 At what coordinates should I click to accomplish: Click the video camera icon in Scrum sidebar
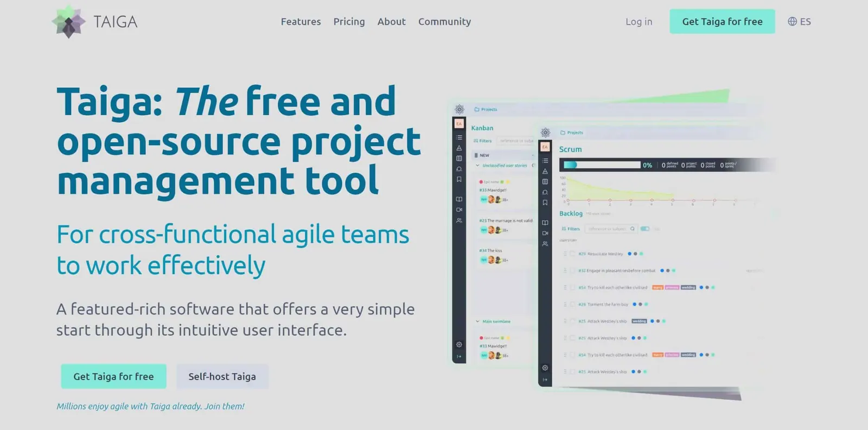545,233
